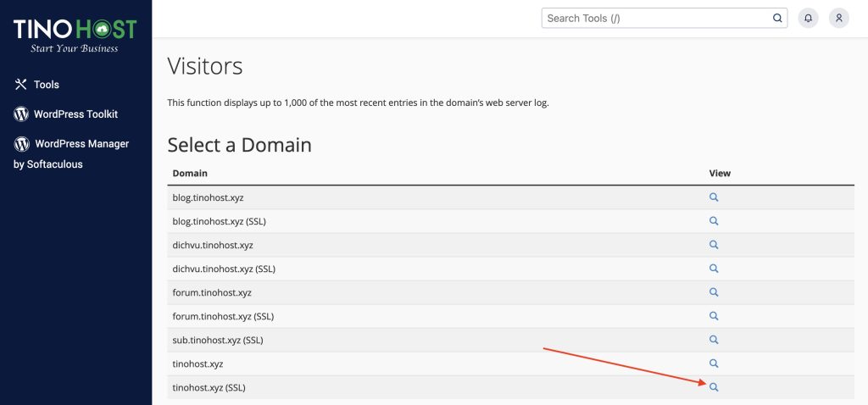868x405 pixels.
Task: Select the tinohost.xyz (SSL) domain text
Action: coord(209,388)
